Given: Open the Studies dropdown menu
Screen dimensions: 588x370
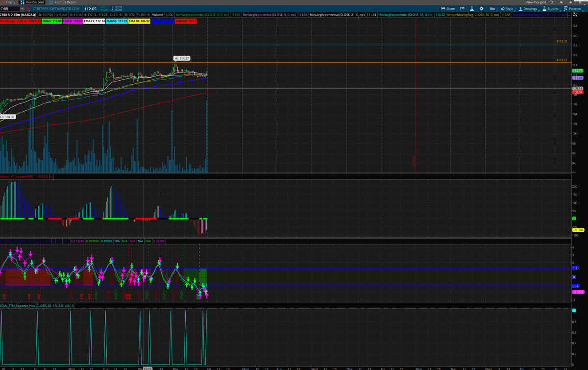Looking at the screenshot, I should coord(550,9).
